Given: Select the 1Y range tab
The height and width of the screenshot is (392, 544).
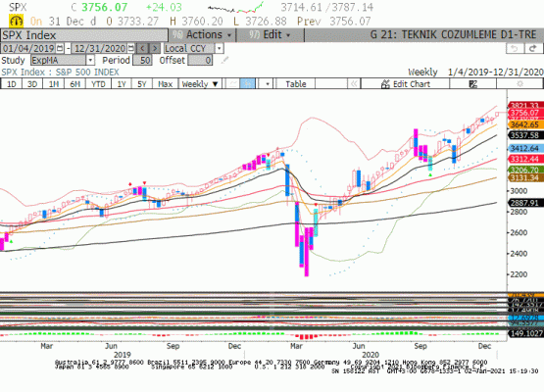Looking at the screenshot, I should click(x=122, y=84).
